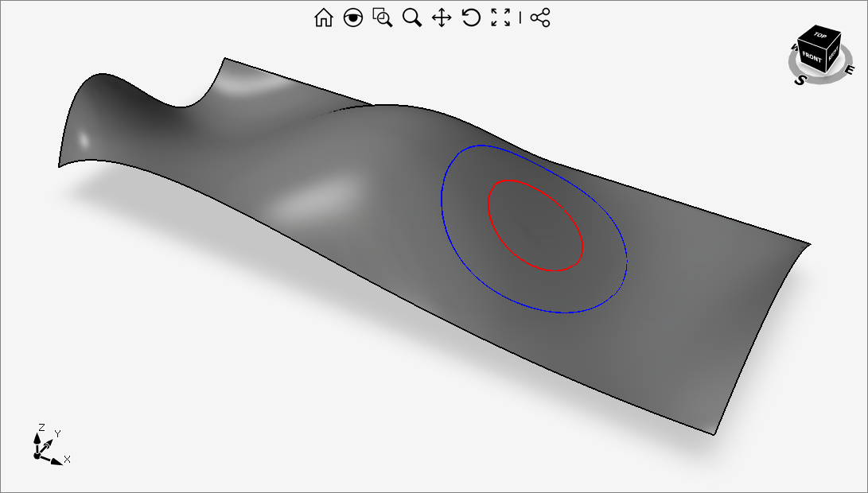The width and height of the screenshot is (868, 493).
Task: Reset view with the Home icon
Action: click(324, 17)
